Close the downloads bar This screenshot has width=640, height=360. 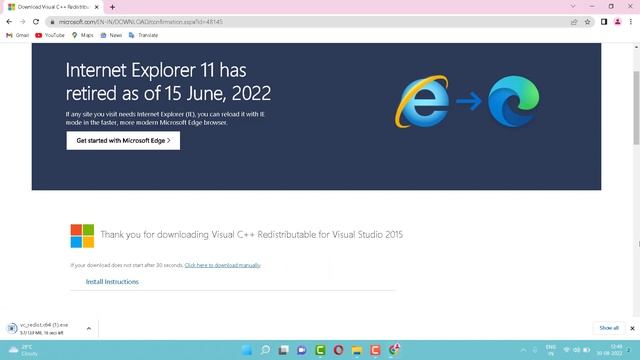pos(632,328)
